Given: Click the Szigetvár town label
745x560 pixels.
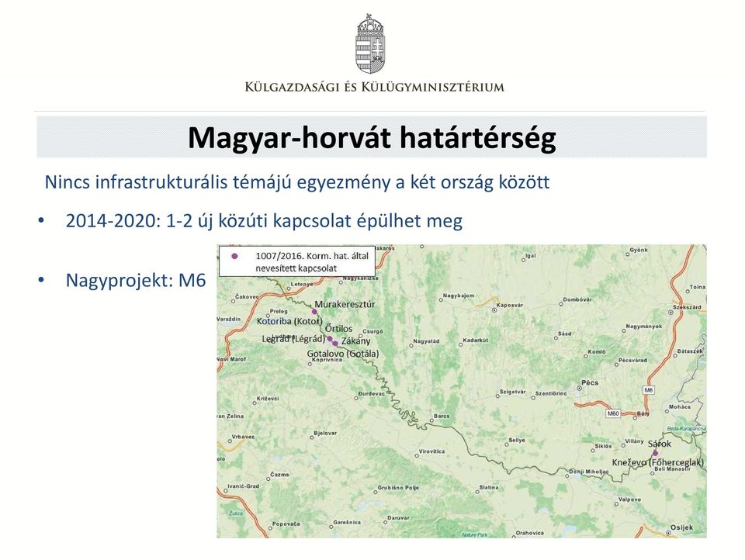Looking at the screenshot, I should pos(513,392).
